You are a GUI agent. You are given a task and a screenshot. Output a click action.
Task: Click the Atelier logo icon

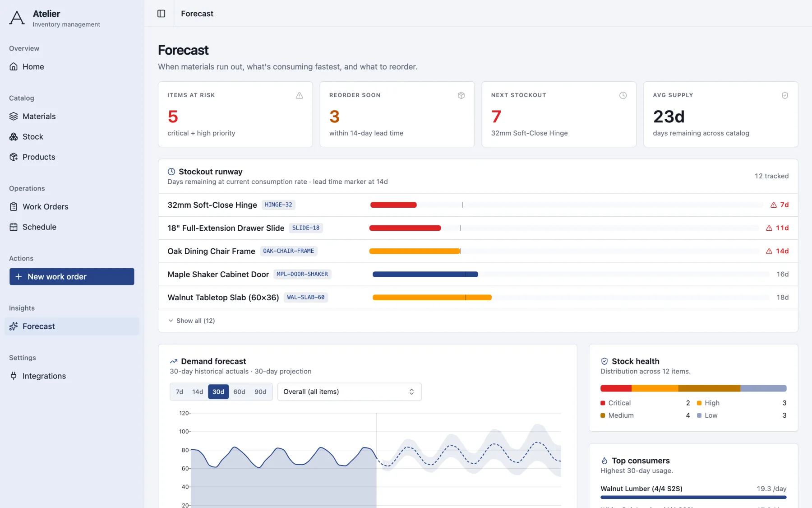coord(17,18)
